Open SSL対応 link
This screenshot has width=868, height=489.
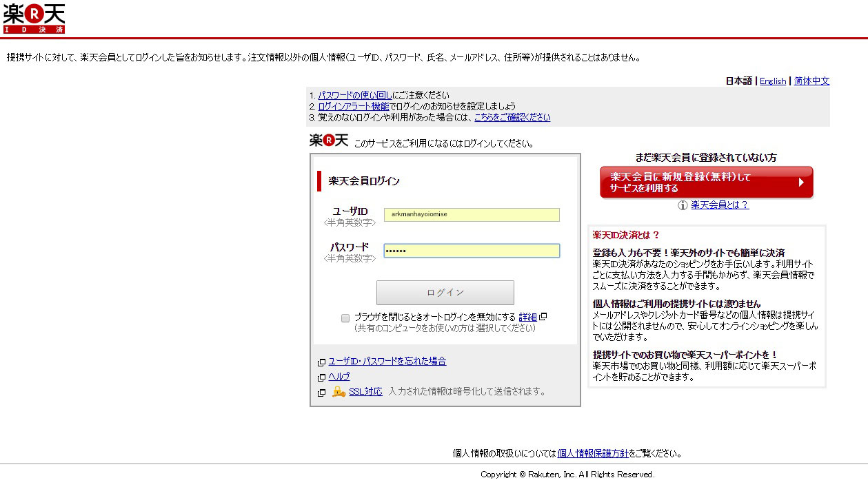pos(365,391)
